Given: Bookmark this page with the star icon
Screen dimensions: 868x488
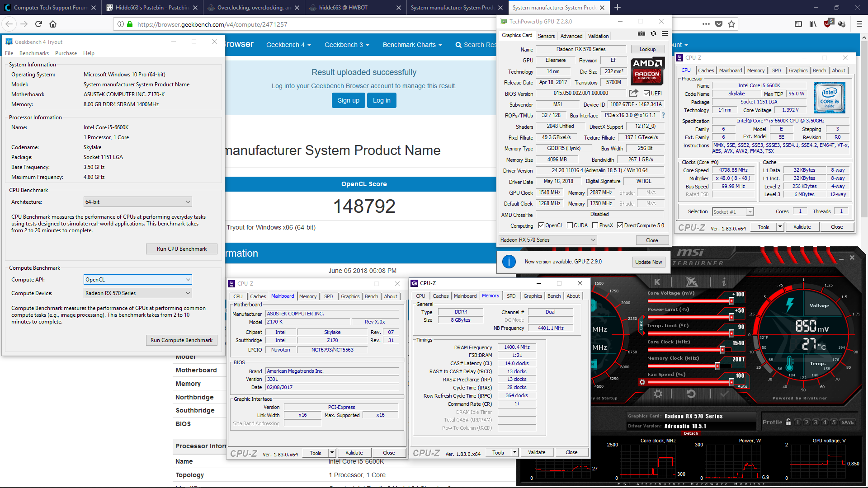Looking at the screenshot, I should [731, 24].
